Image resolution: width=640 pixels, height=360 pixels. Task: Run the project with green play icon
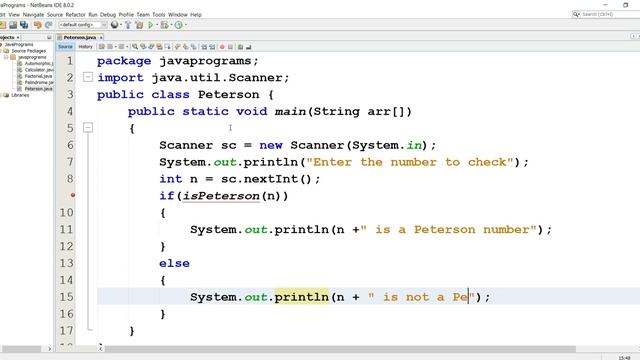click(151, 25)
